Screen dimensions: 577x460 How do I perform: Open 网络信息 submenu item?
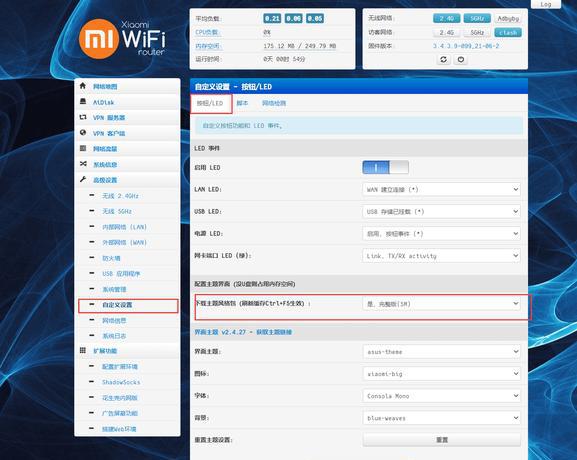coord(114,321)
